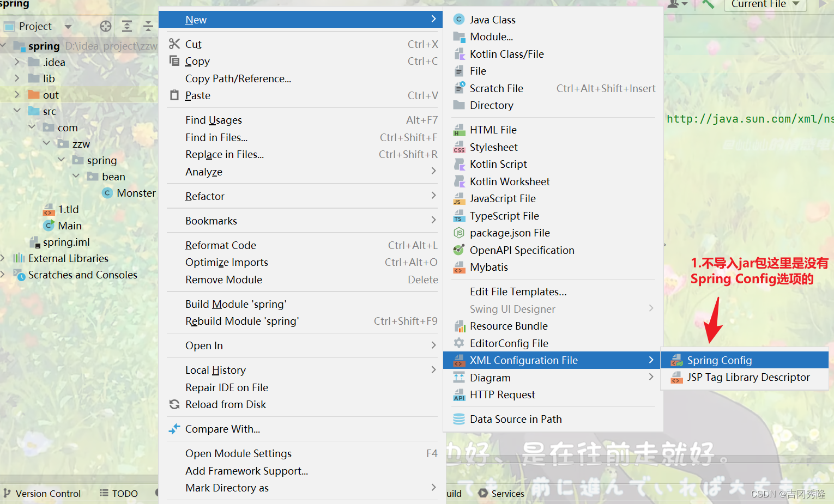Viewport: 834px width, 504px height.
Task: Click the Kotlin Worksheet icon
Action: (x=459, y=181)
